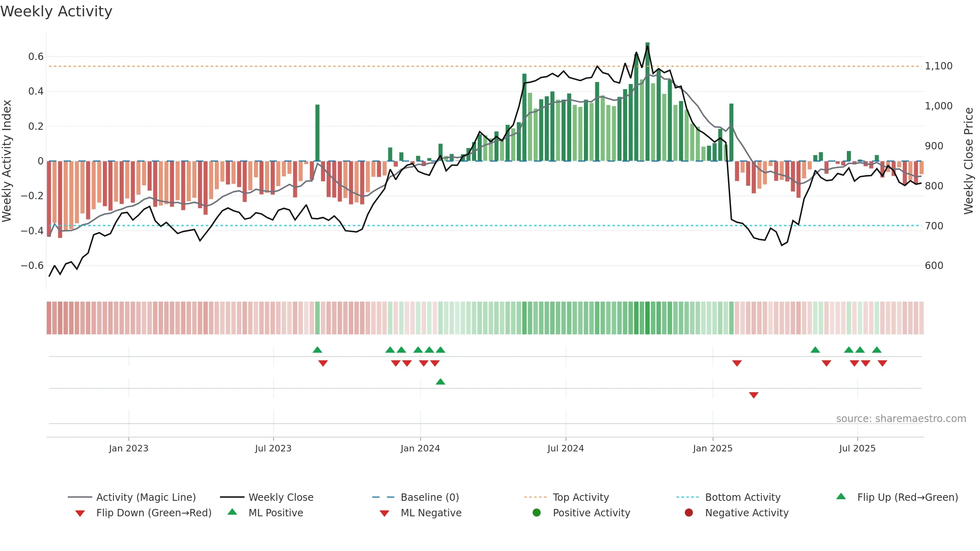
Task: Click the 1,100 price axis label
Action: [x=938, y=66]
